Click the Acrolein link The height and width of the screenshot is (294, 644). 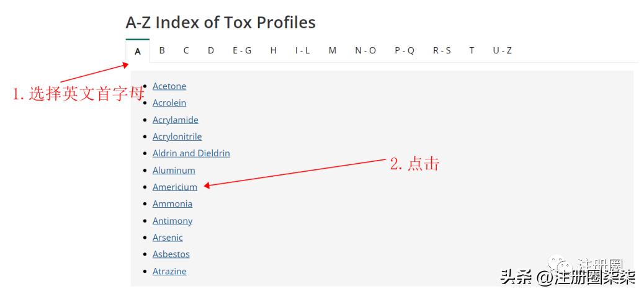[x=169, y=103]
